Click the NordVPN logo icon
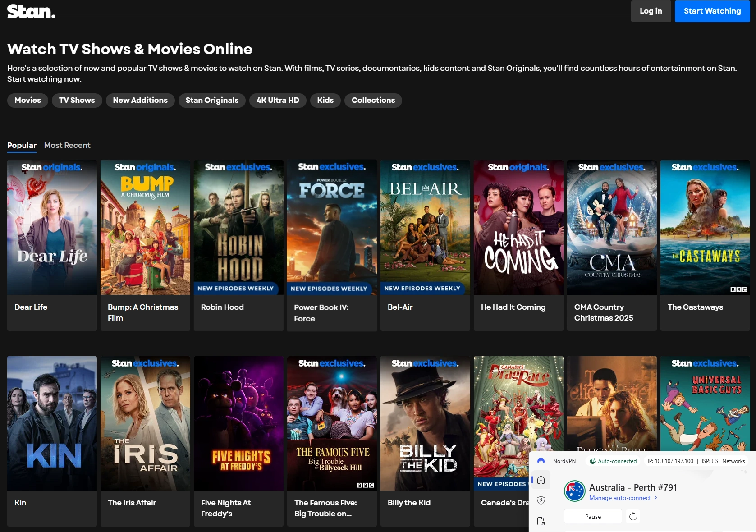756x532 pixels. point(541,461)
